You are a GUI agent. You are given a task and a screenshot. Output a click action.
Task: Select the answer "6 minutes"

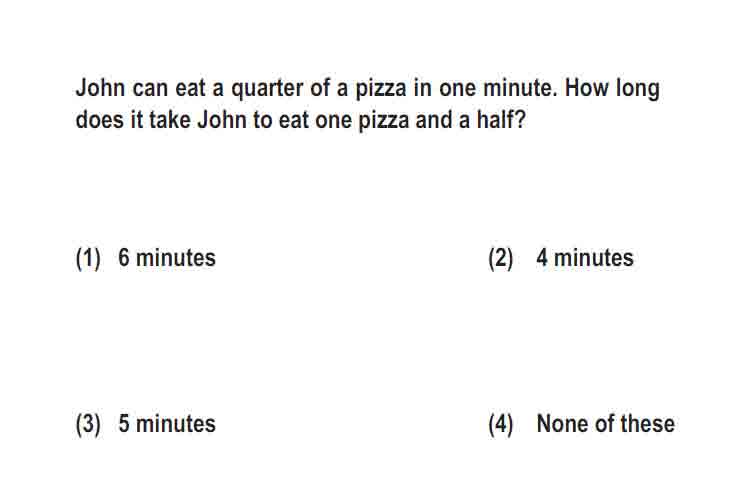(x=166, y=258)
